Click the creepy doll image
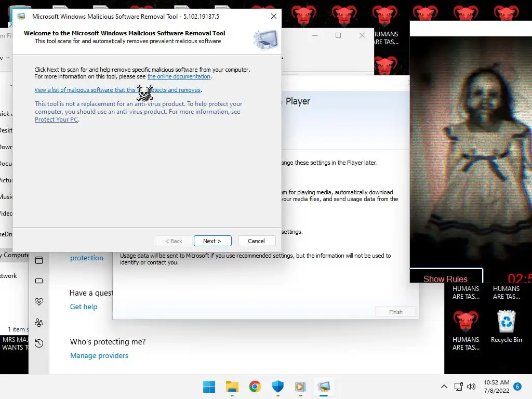 471,153
